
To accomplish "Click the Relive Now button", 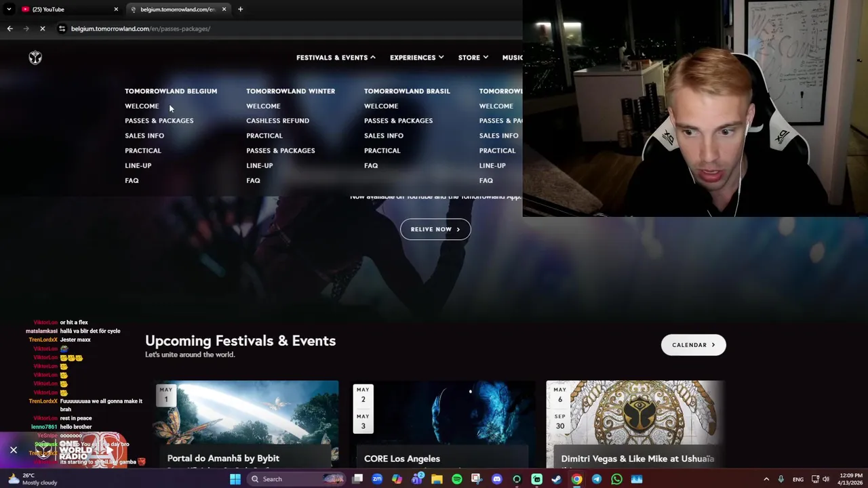I will [435, 229].
